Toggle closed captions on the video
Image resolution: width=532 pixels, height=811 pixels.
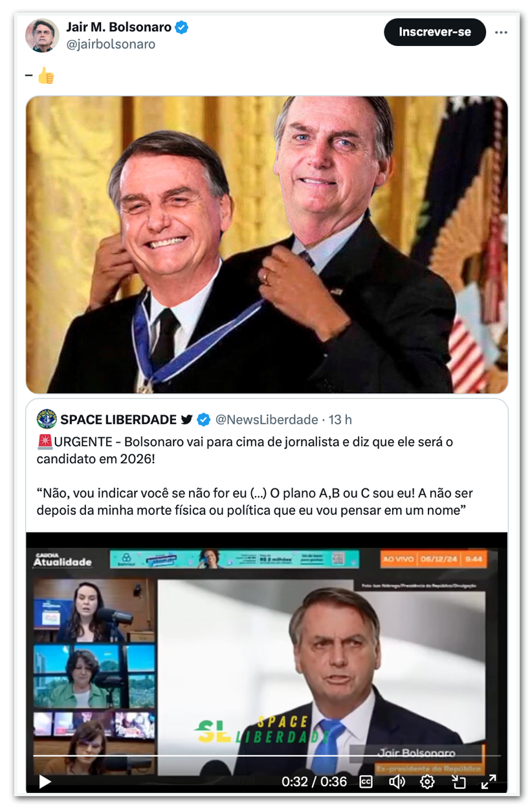(x=366, y=782)
